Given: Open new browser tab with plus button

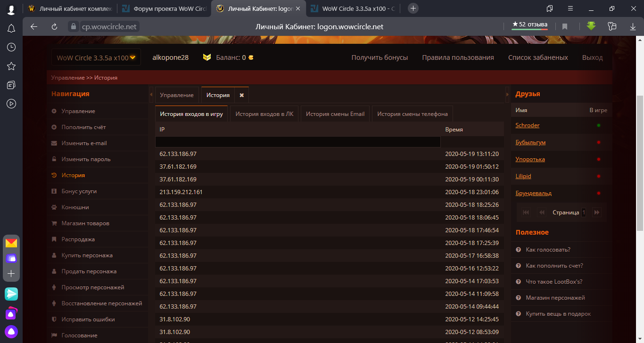Looking at the screenshot, I should coord(413,8).
